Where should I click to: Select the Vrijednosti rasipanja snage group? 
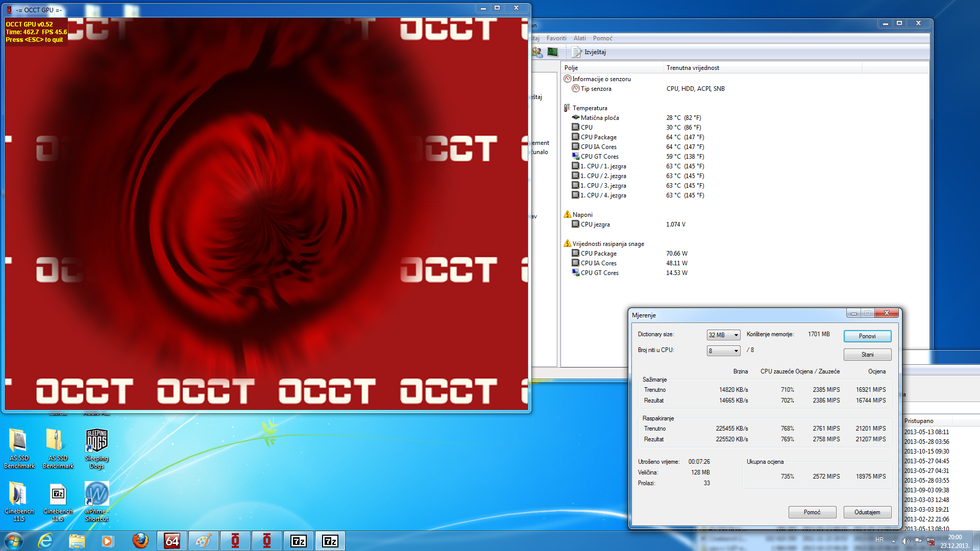604,244
